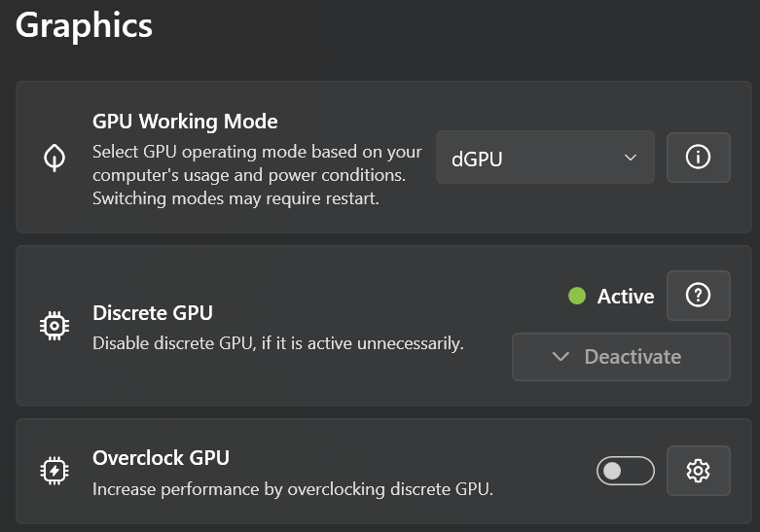This screenshot has height=532, width=760.
Task: Click the Discrete GPU title text
Action: tap(153, 312)
